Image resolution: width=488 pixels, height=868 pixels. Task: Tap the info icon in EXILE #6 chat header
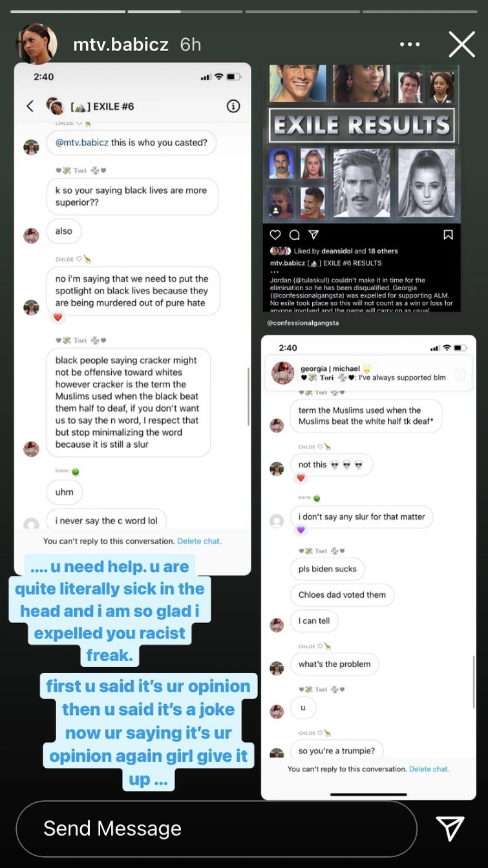pyautogui.click(x=233, y=106)
